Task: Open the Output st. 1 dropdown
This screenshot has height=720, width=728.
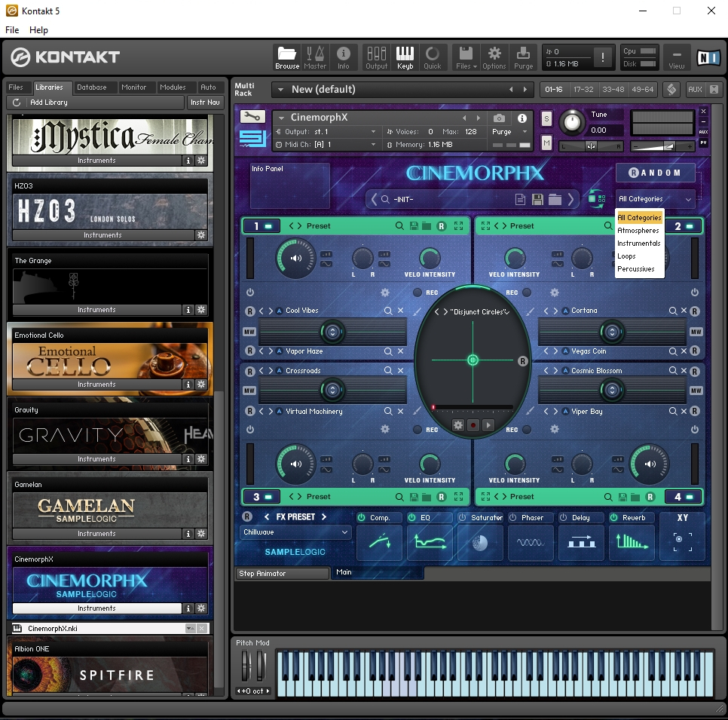Action: [326, 132]
